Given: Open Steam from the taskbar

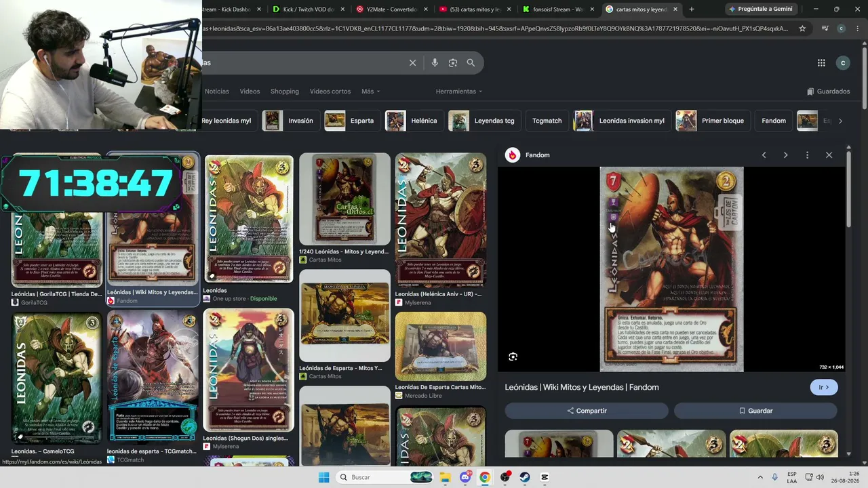Looking at the screenshot, I should pyautogui.click(x=525, y=477).
